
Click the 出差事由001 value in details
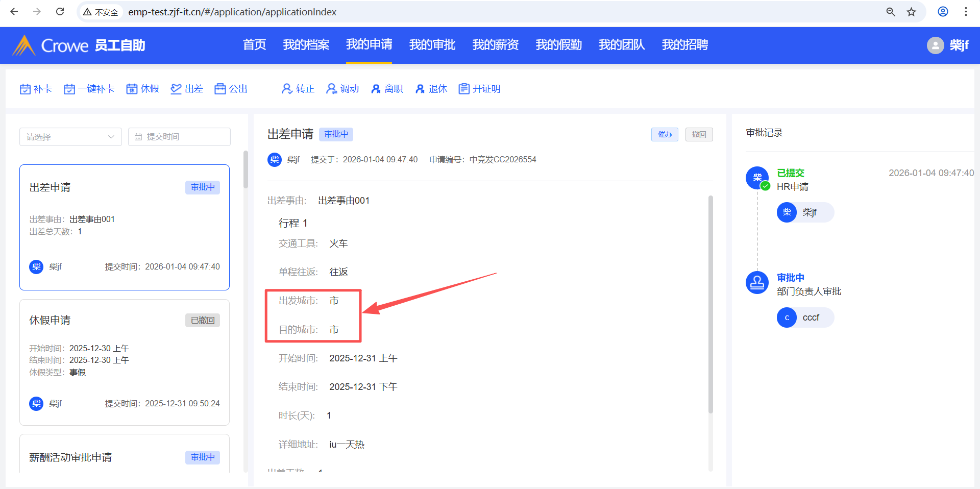[344, 201]
